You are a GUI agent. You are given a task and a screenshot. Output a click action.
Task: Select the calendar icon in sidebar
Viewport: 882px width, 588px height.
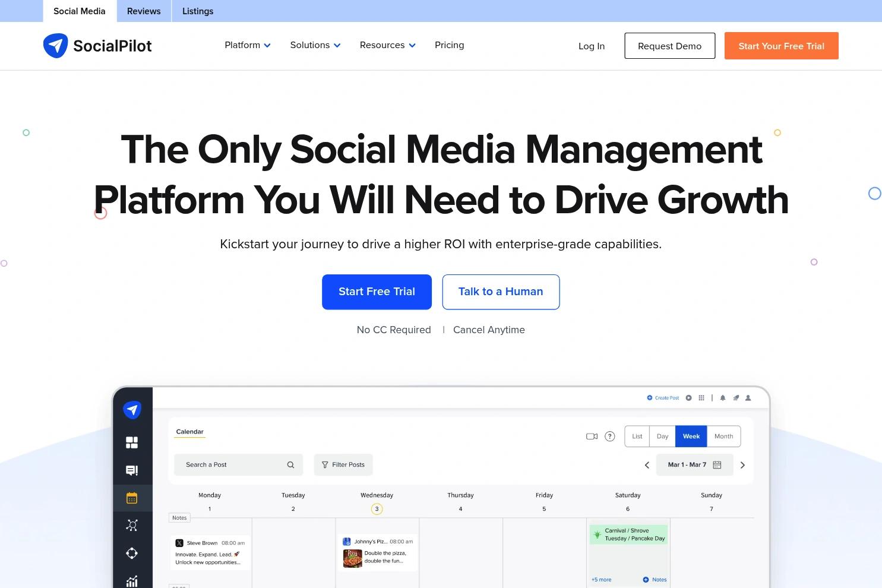pyautogui.click(x=132, y=498)
